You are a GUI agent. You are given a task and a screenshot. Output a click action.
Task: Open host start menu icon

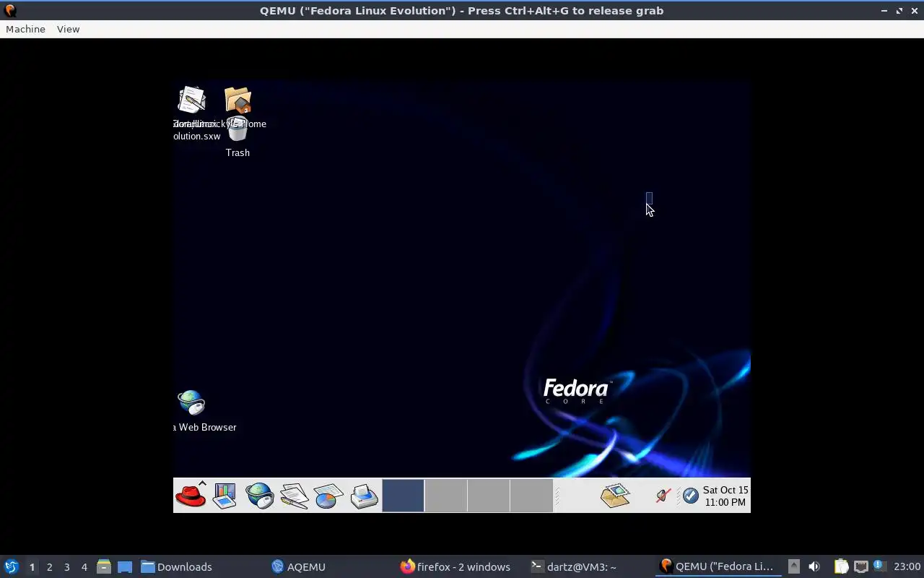[x=11, y=566]
